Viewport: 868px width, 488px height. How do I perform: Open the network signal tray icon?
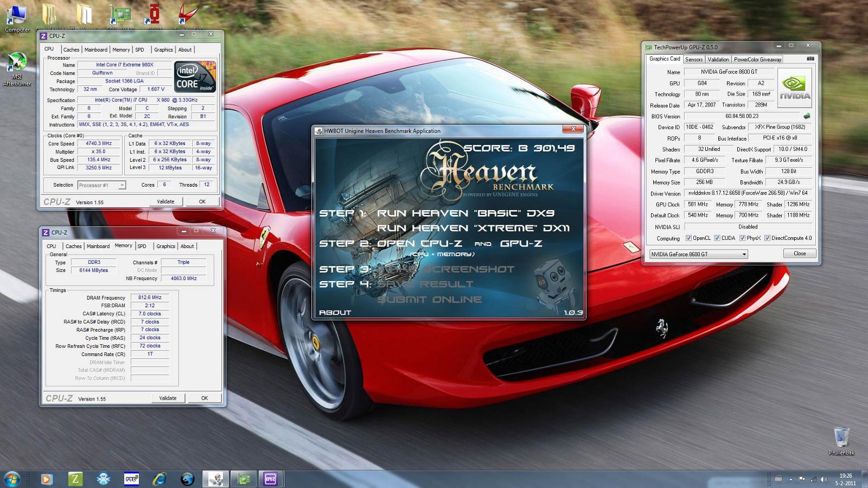click(813, 479)
